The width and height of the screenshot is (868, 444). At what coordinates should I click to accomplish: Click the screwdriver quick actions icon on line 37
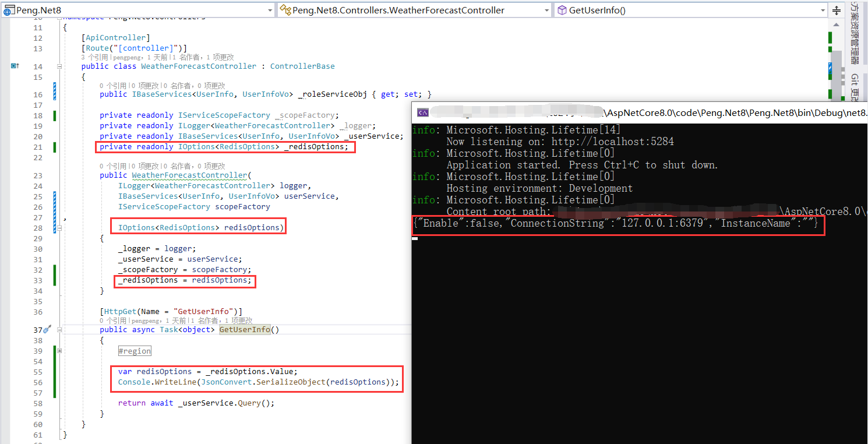pyautogui.click(x=48, y=329)
